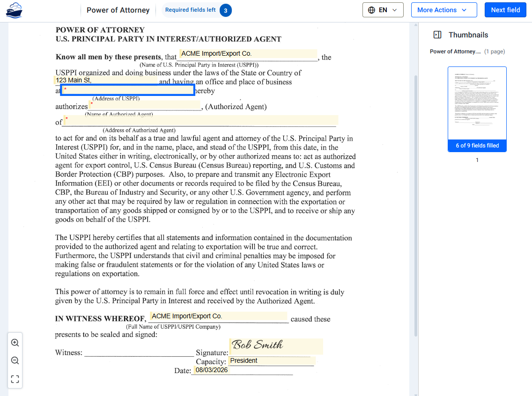Viewport: 532px width, 396px height.
Task: Edit the Full Name of USPPI Company field
Action: pyautogui.click(x=219, y=316)
